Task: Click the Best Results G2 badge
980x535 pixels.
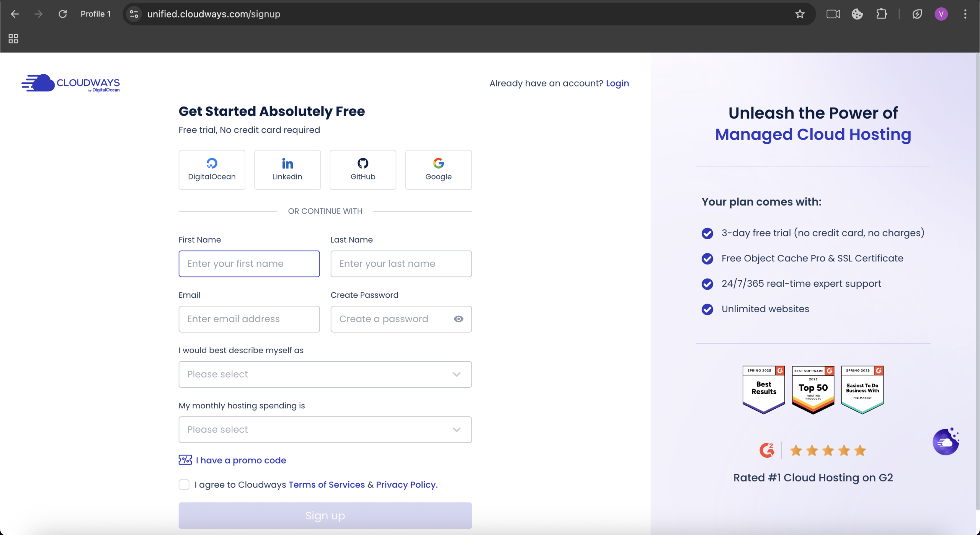Action: [764, 390]
